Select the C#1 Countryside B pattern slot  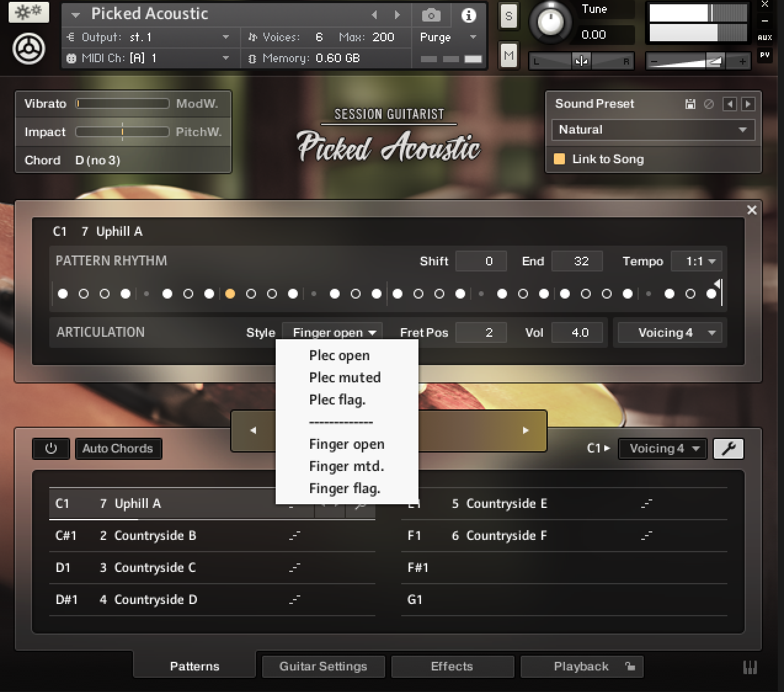[x=212, y=536]
